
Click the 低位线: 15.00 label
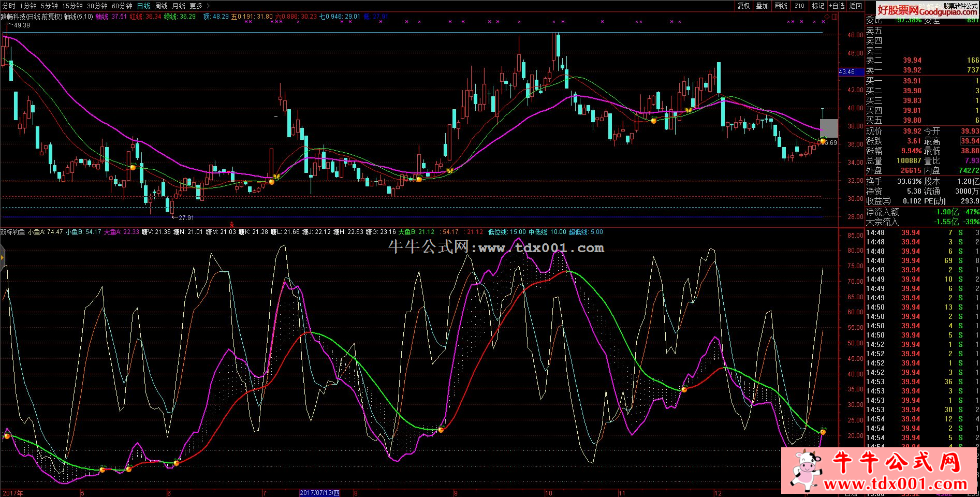(x=507, y=232)
